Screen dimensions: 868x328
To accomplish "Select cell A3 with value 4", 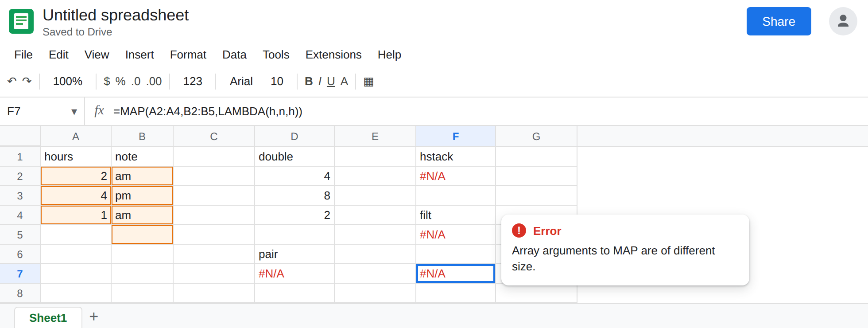I will [x=76, y=196].
